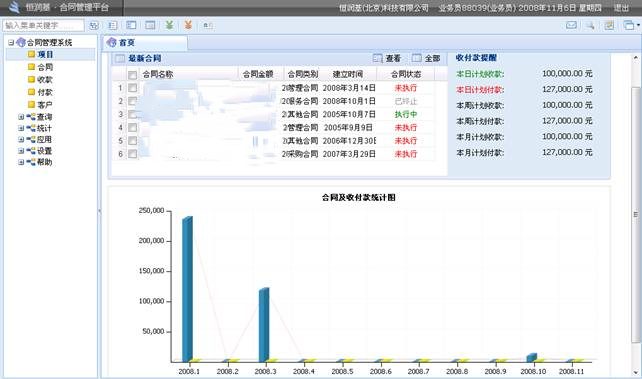
Task: Open the mail envelope icon in toolbar
Action: (x=571, y=25)
